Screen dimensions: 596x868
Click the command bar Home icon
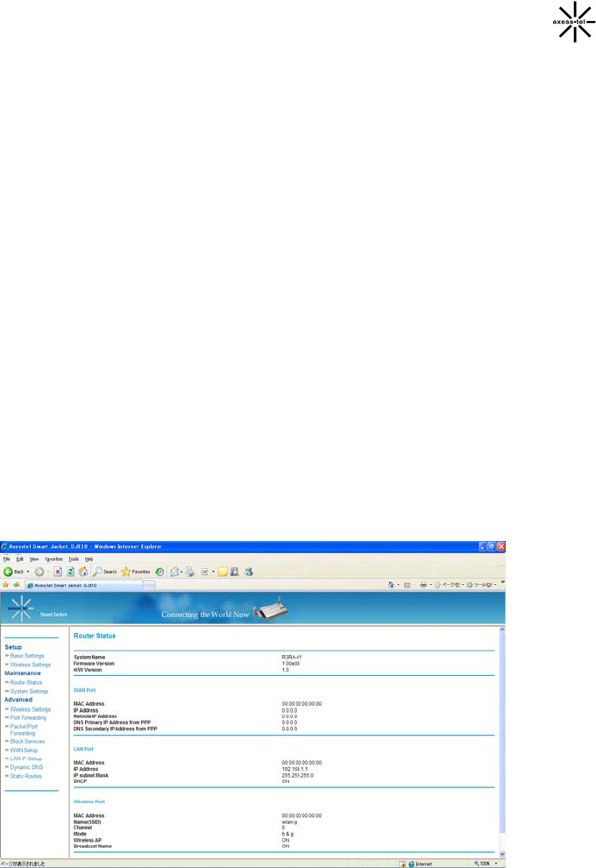click(391, 585)
